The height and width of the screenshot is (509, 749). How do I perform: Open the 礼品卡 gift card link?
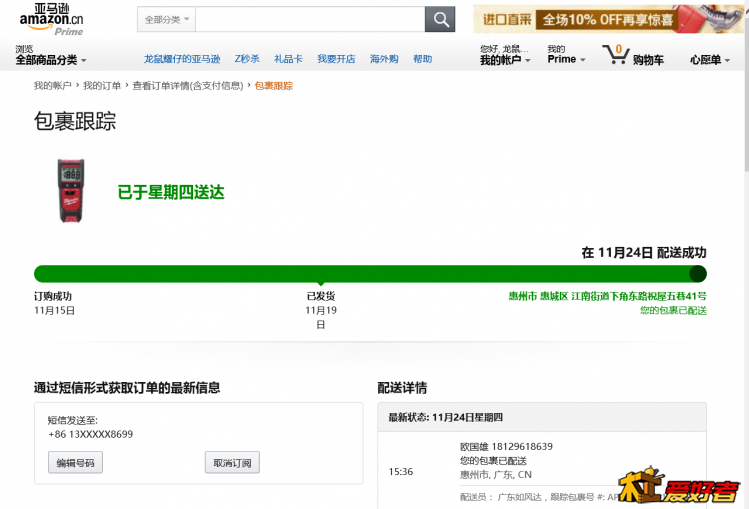288,59
